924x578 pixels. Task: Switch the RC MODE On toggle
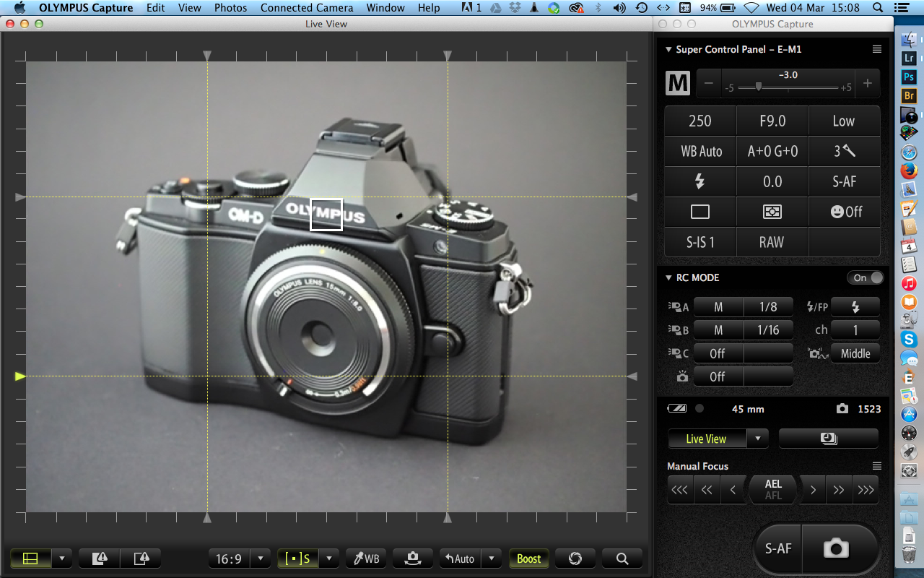pos(865,277)
